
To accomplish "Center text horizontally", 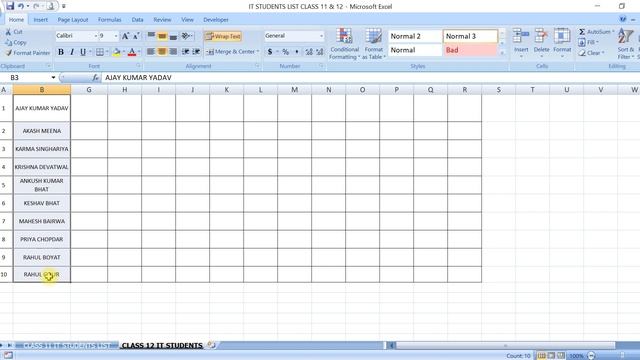I will [162, 51].
